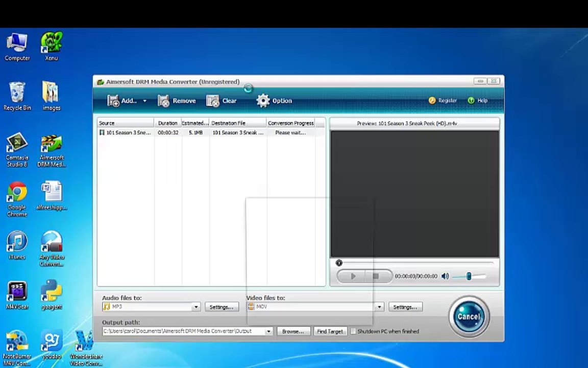
Task: Enable Shutdown PC when finished
Action: click(x=353, y=331)
